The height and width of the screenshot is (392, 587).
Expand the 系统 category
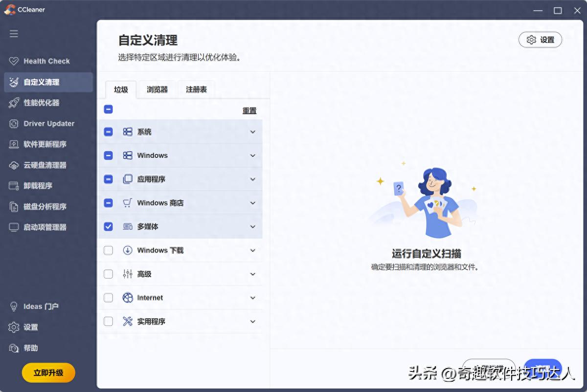click(x=253, y=131)
